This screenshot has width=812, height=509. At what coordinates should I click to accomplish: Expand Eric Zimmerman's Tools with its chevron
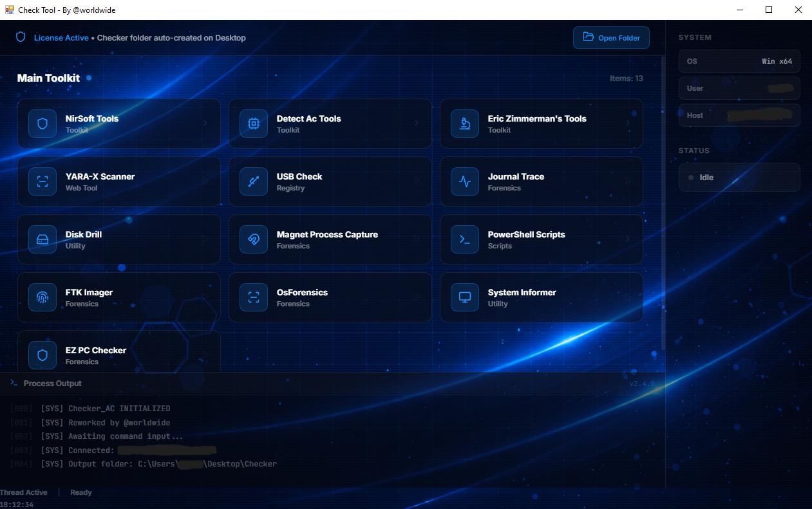point(628,124)
